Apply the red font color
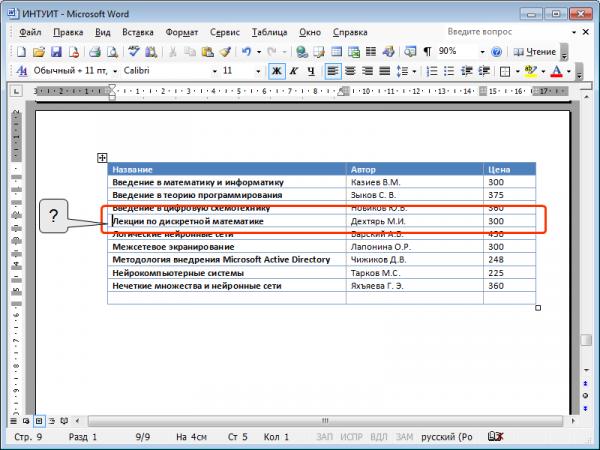Viewport: 600px width, 450px height. point(557,72)
